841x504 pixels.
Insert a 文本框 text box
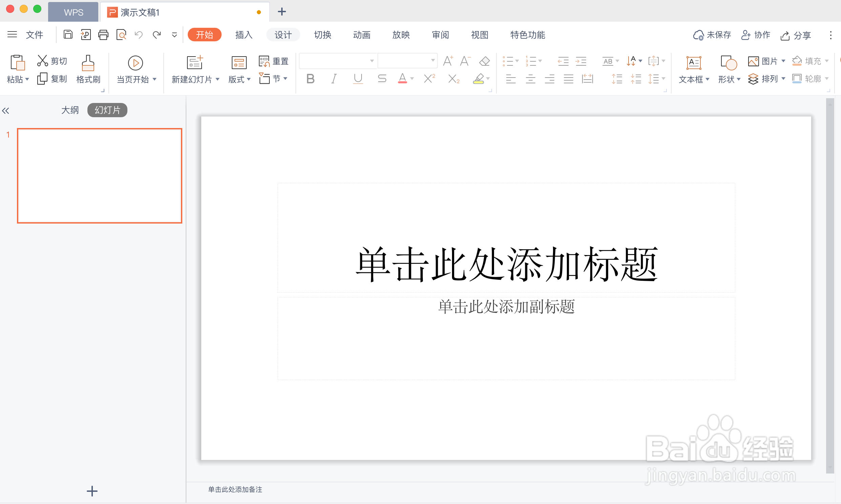(694, 70)
